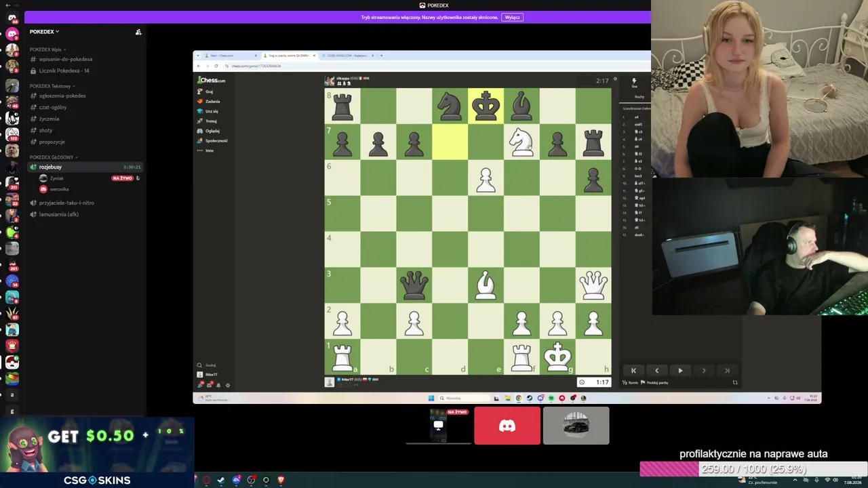Close the Start - Chess.com browser tab
Viewport: 868px width, 488px height.
tap(256, 56)
